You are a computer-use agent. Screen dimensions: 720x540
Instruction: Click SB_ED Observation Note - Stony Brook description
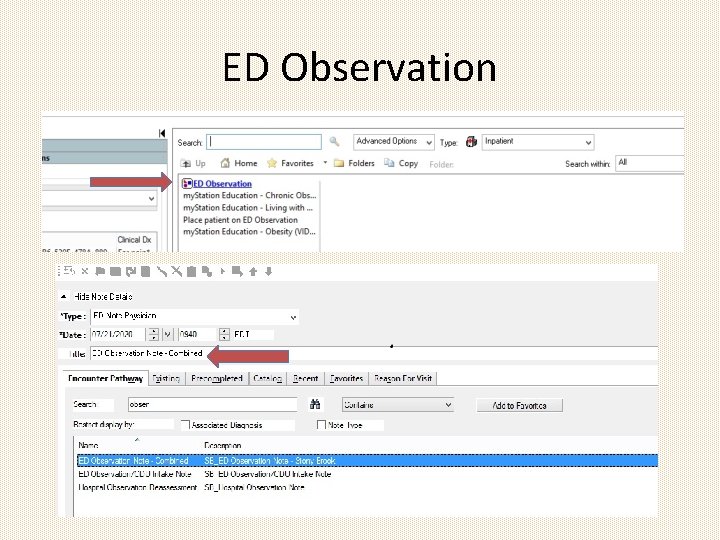click(270, 461)
